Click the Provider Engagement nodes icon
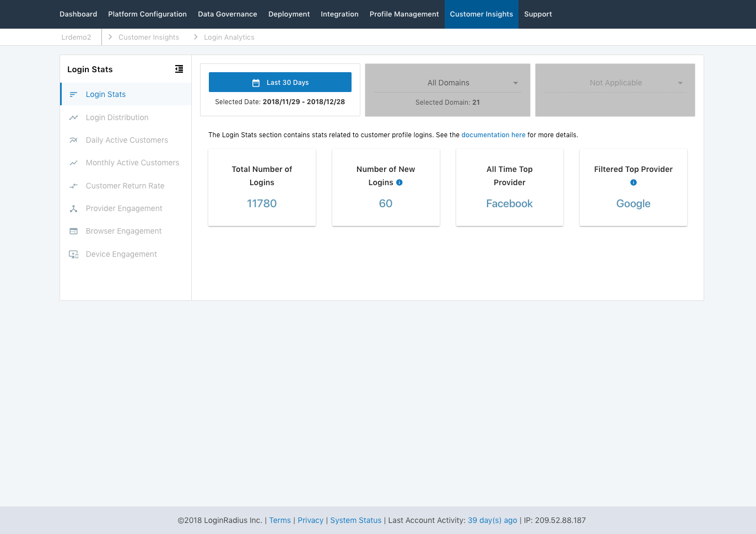The height and width of the screenshot is (534, 756). tap(73, 208)
